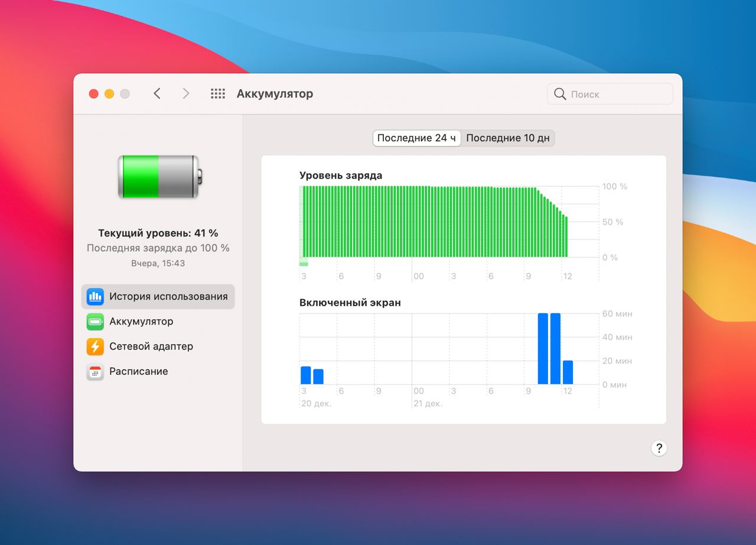The image size is (756, 545).
Task: Click inside the Поиск search field
Action: coord(610,94)
